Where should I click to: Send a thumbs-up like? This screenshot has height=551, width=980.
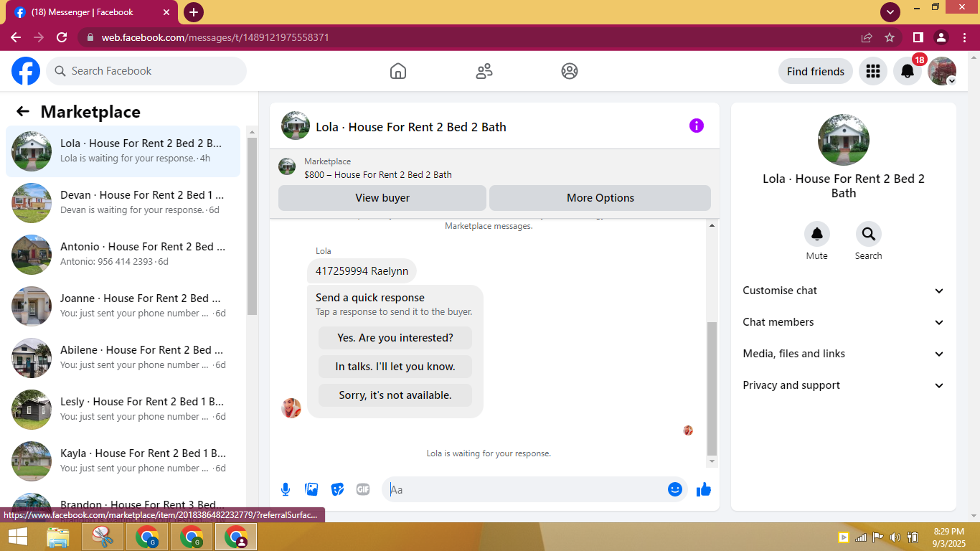[x=704, y=489]
